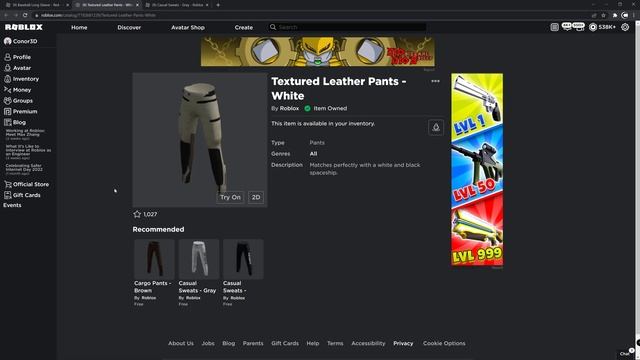The width and height of the screenshot is (640, 360).
Task: Click the All genre link
Action: [x=313, y=154]
